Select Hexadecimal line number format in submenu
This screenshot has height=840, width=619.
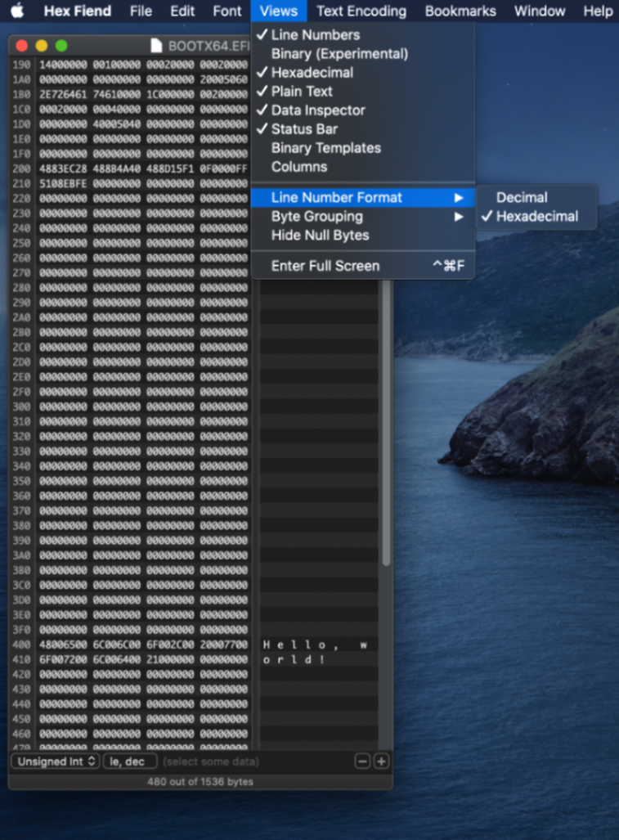pos(536,217)
